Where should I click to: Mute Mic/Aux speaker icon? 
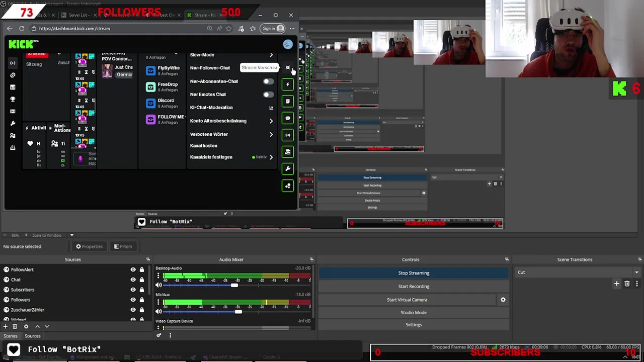(158, 311)
